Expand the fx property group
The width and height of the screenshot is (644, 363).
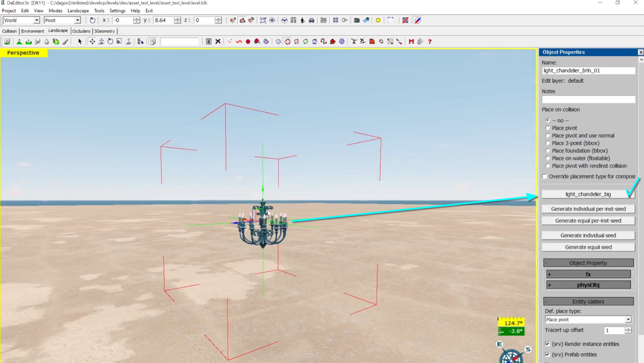coord(588,274)
